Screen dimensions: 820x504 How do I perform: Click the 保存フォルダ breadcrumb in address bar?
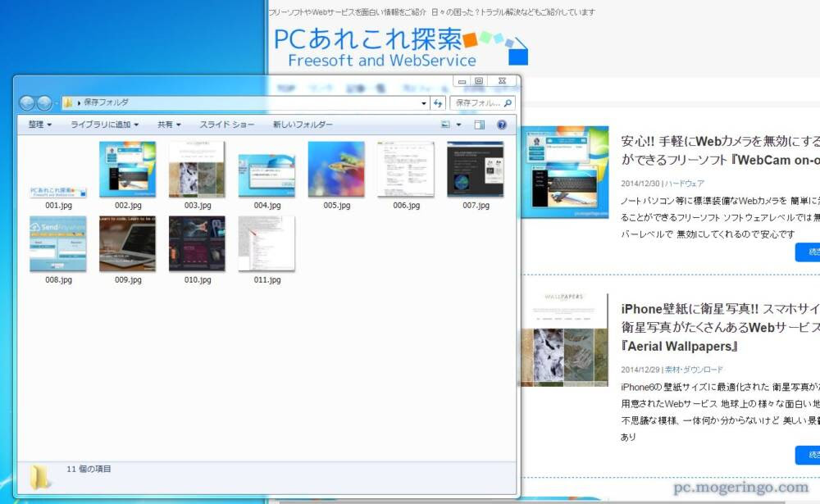coord(106,102)
